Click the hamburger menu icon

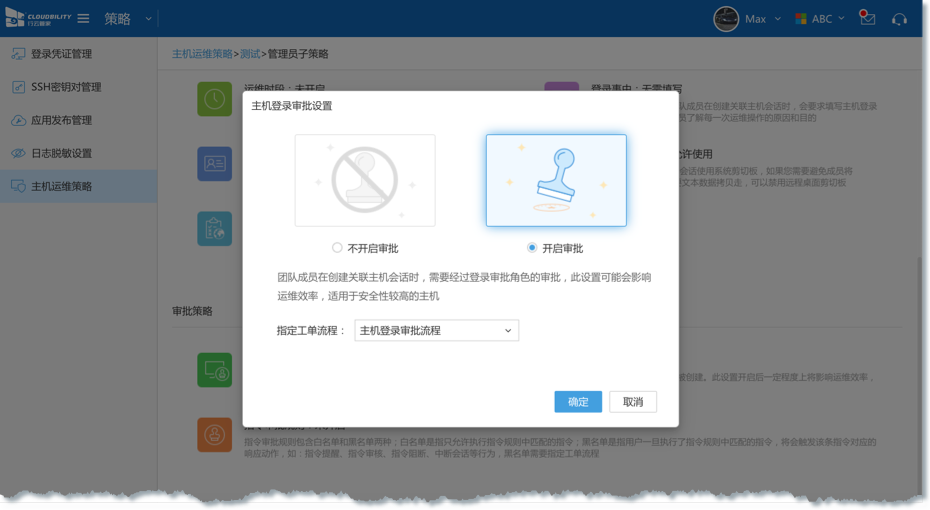(x=83, y=19)
